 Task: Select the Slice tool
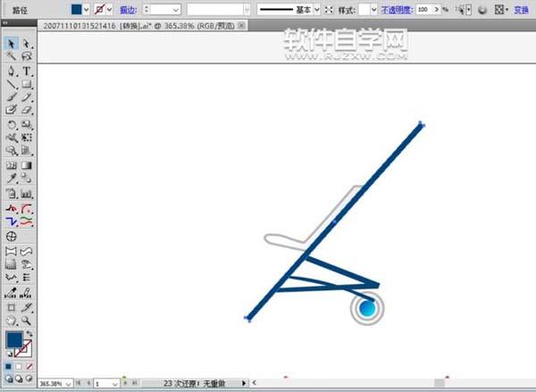pos(26,307)
